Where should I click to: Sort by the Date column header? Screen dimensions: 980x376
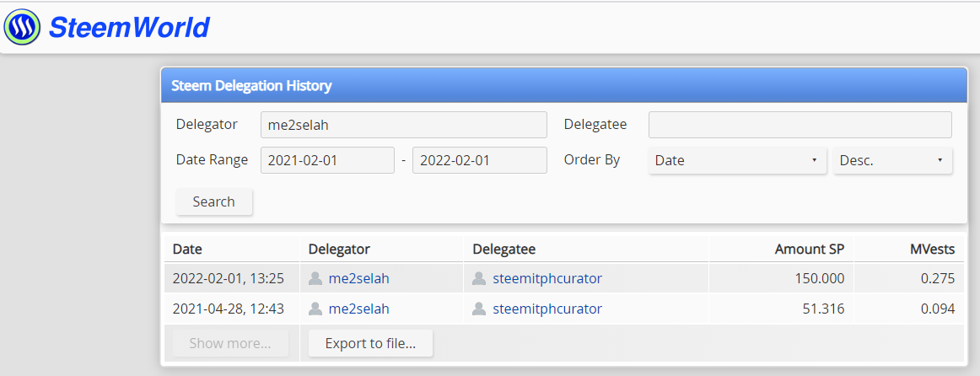pos(187,250)
